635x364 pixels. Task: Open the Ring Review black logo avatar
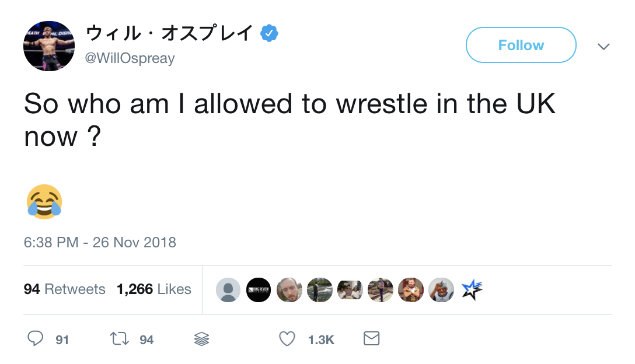259,290
